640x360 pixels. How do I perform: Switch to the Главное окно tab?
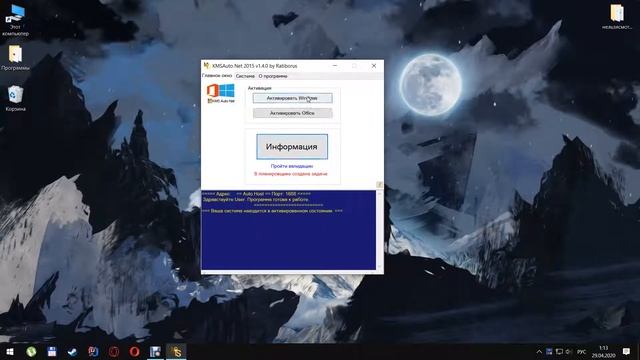(x=217, y=76)
